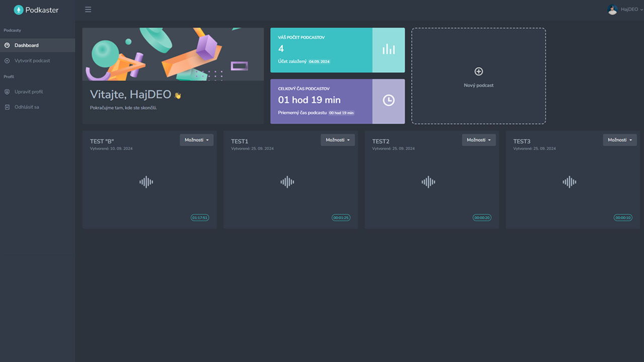Click the TEST "B" podcast title
Image resolution: width=644 pixels, height=362 pixels.
103,141
